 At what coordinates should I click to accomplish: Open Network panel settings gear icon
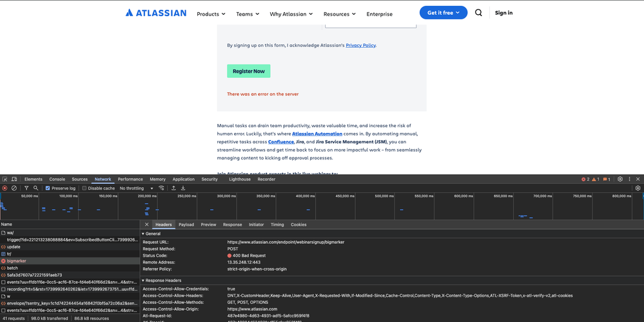coord(638,188)
